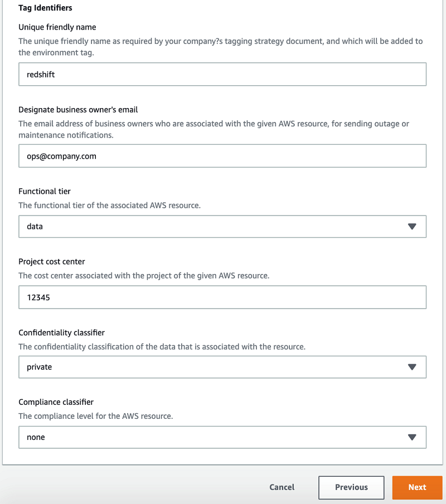The width and height of the screenshot is (446, 504).
Task: Click the Project cost center label
Action: pos(52,262)
